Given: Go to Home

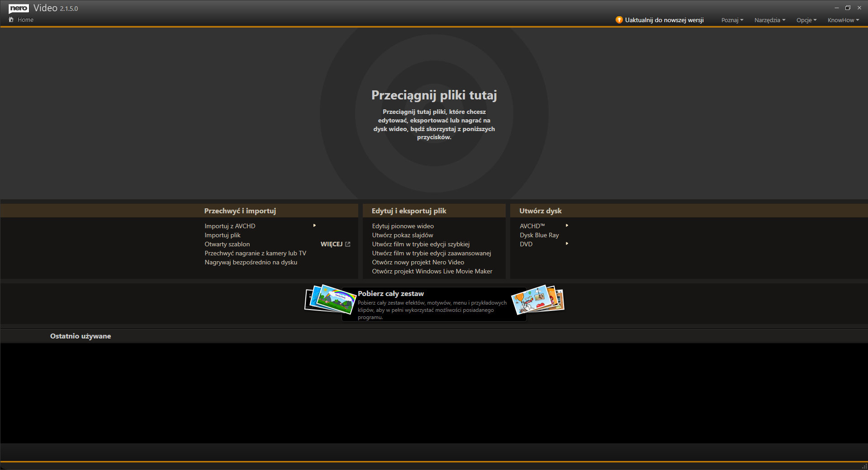Looking at the screenshot, I should (25, 20).
